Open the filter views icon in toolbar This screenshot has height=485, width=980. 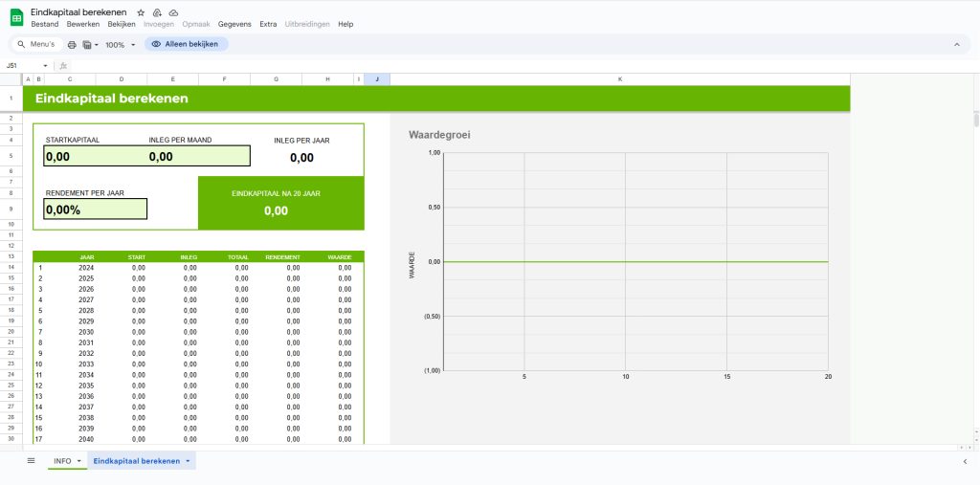tap(88, 45)
